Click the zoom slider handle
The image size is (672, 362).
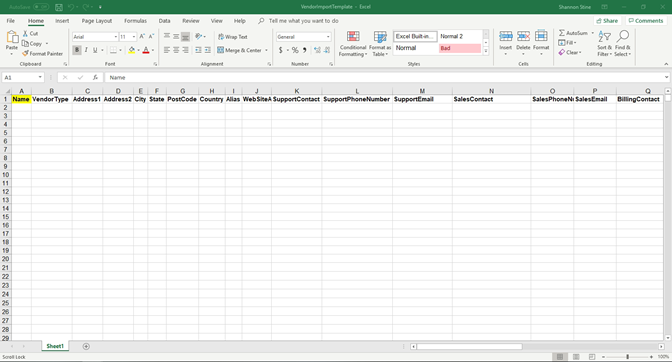[x=627, y=357]
